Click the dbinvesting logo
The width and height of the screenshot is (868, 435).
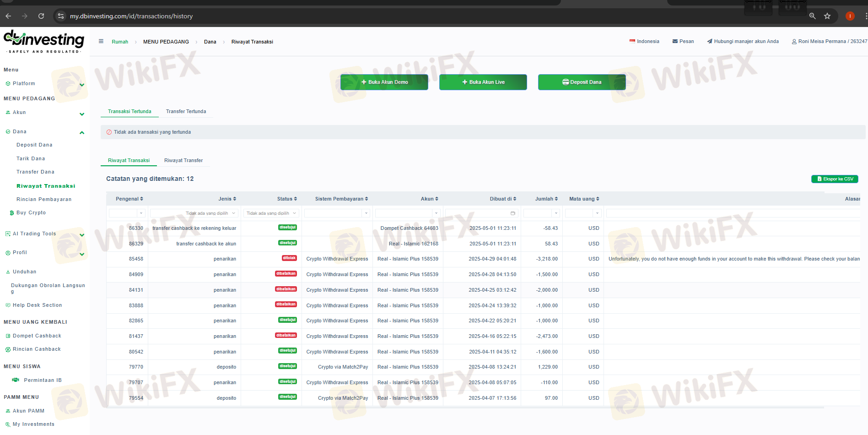click(44, 42)
